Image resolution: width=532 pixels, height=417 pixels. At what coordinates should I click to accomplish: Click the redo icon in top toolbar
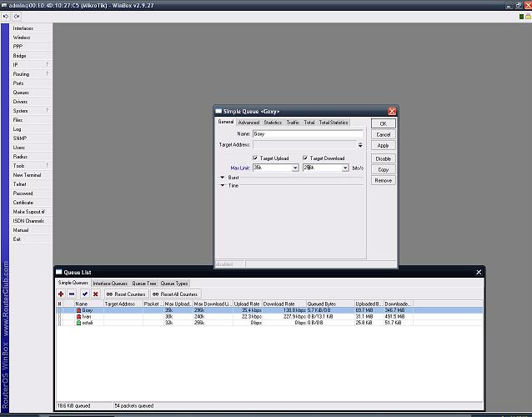(17, 17)
